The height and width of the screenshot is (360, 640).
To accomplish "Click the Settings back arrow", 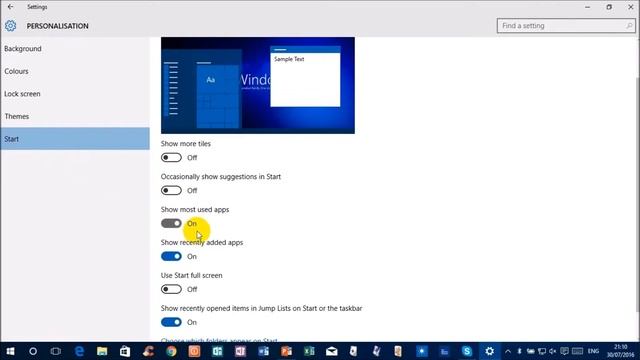I will pyautogui.click(x=11, y=7).
